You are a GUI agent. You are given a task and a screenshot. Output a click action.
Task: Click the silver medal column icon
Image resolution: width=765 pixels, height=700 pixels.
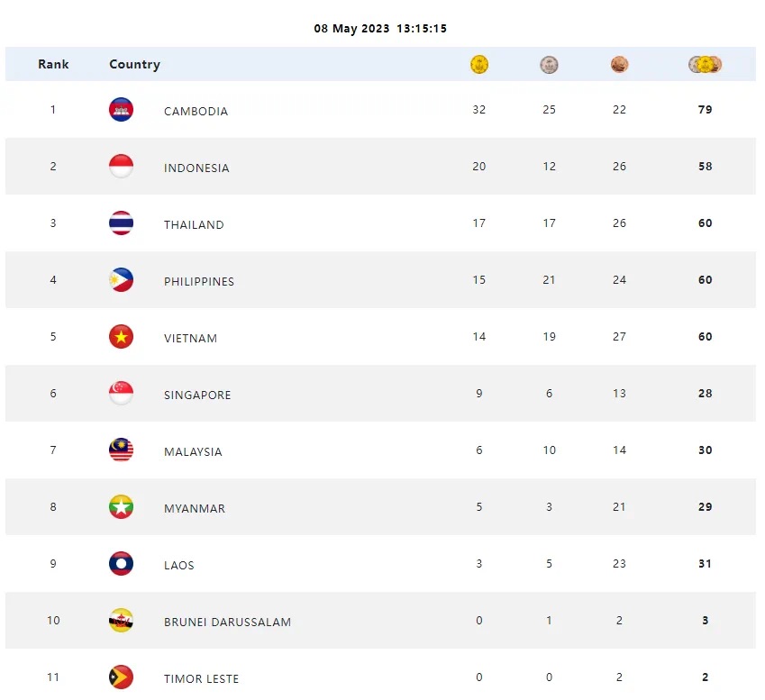549,64
